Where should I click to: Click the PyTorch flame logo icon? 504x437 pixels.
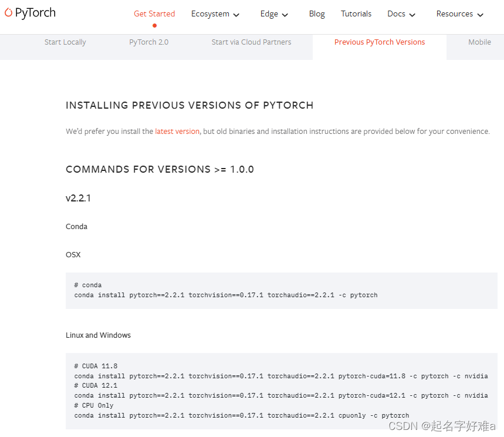coord(8,12)
